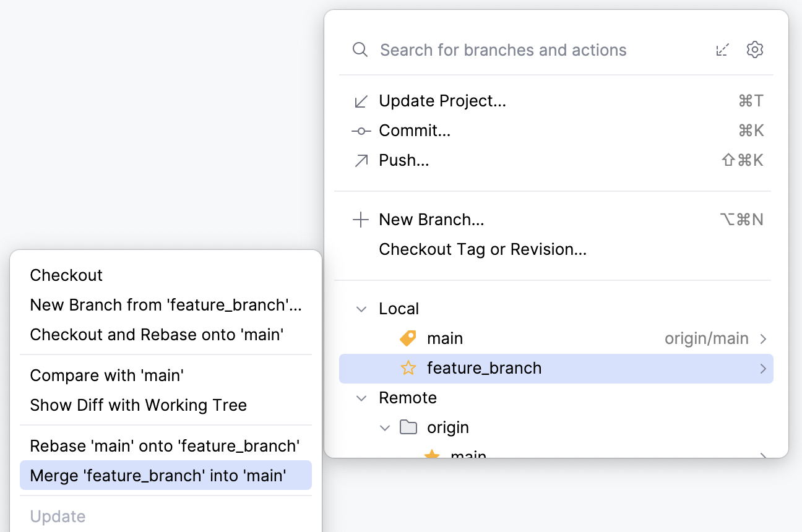Click the Commit node icon
802x532 pixels.
(x=361, y=131)
